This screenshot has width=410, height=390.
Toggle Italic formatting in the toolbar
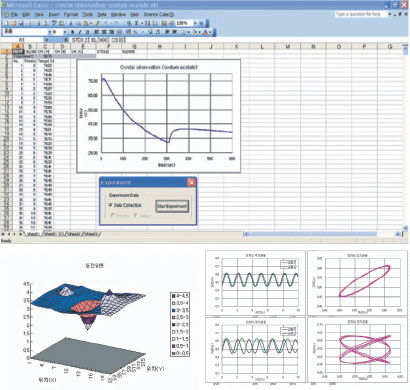pyautogui.click(x=80, y=32)
